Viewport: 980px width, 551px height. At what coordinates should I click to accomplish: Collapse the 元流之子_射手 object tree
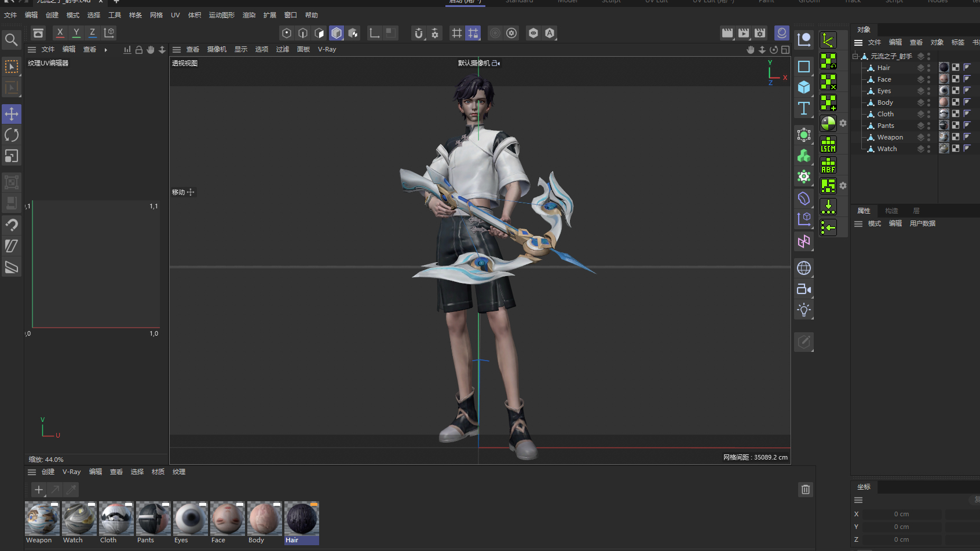855,56
